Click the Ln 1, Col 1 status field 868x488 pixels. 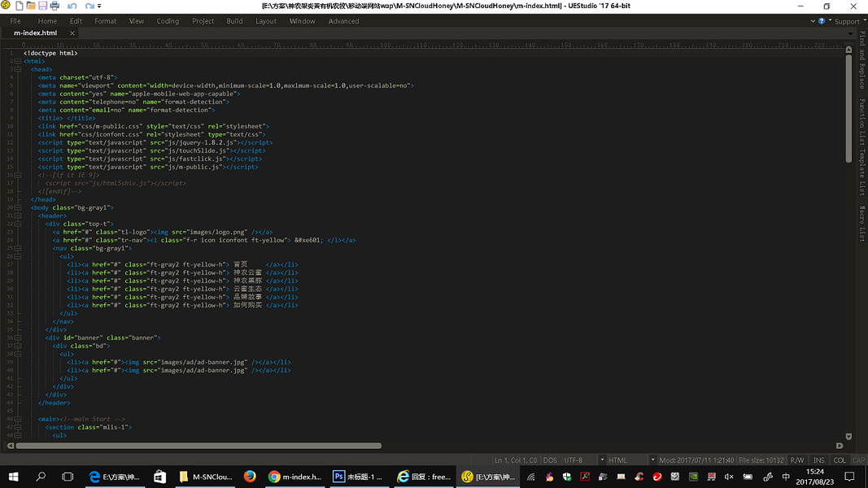coord(516,460)
